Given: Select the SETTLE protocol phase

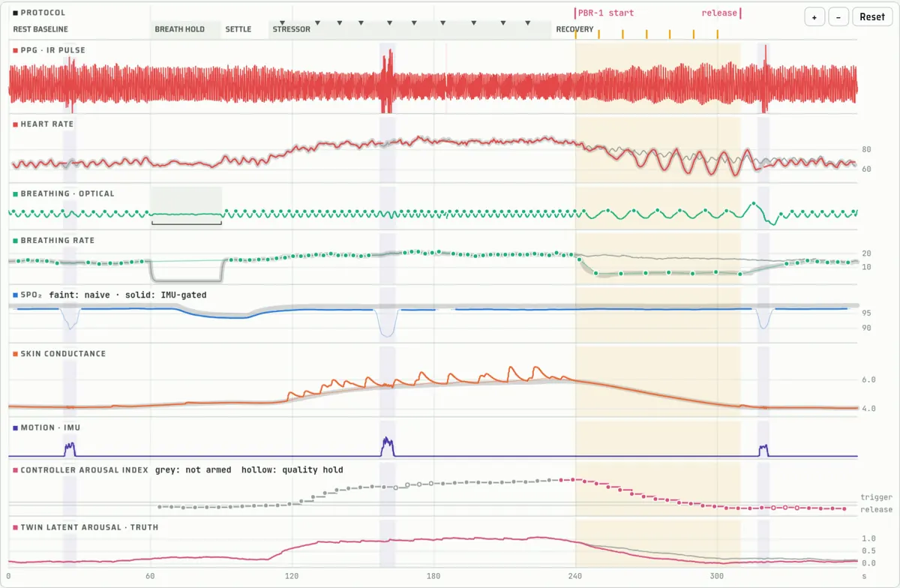Looking at the screenshot, I should (x=238, y=29).
